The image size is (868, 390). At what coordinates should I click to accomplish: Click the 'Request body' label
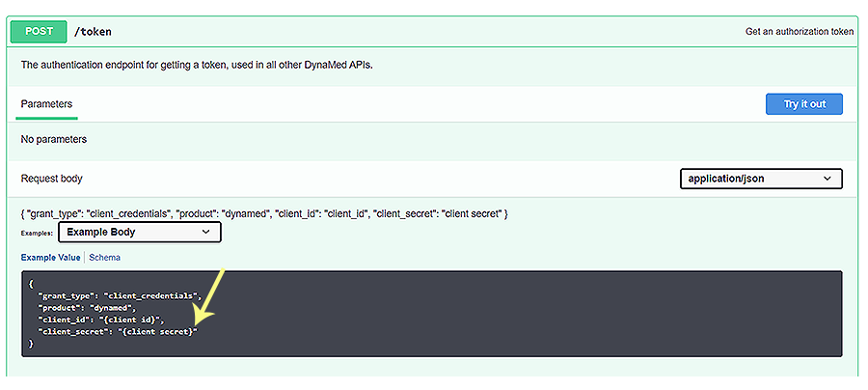(x=52, y=179)
